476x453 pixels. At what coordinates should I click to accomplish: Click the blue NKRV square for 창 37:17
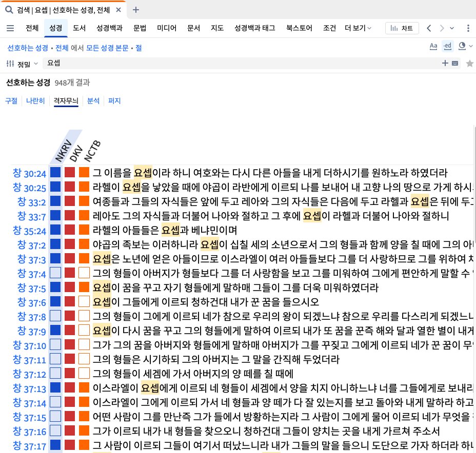(55, 445)
